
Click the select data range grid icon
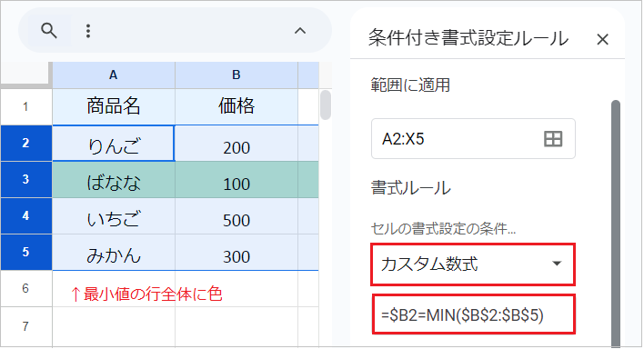pos(553,139)
